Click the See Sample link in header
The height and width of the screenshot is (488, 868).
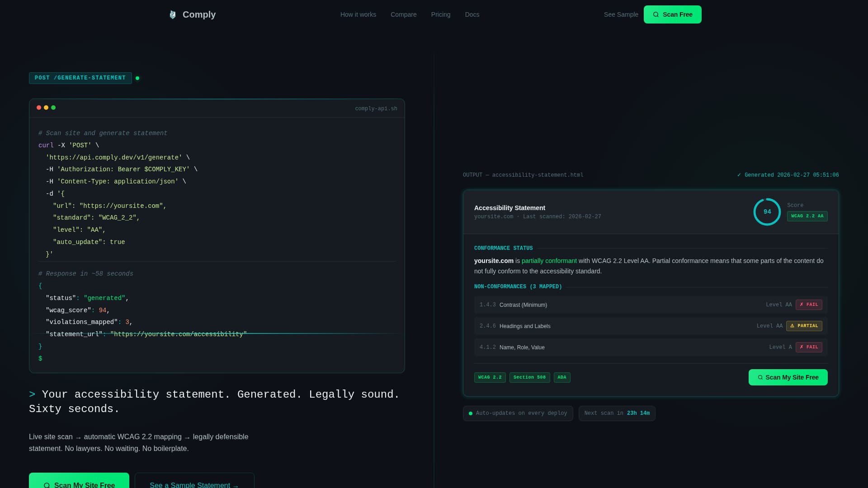point(621,14)
